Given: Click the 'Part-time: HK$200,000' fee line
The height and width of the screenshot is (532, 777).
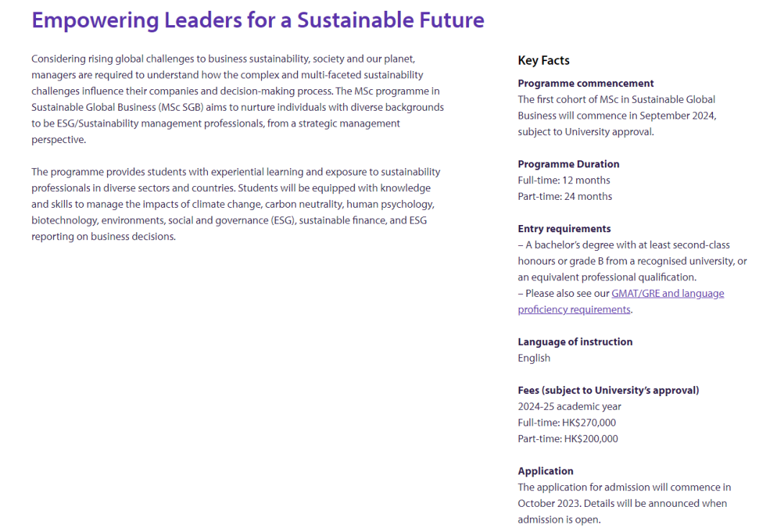Looking at the screenshot, I should click(x=568, y=439).
